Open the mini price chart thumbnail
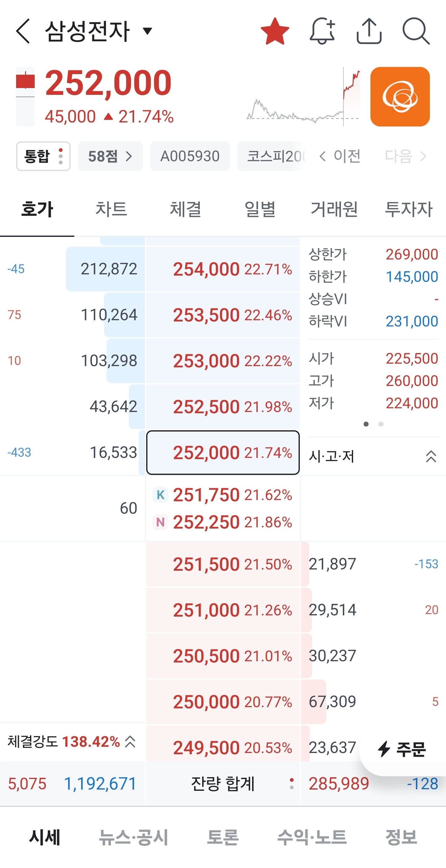The height and width of the screenshot is (868, 446). (303, 97)
